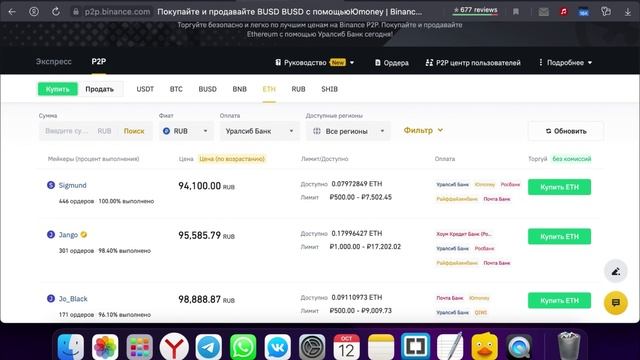Click the 95,585.79 RUB price

click(x=206, y=236)
